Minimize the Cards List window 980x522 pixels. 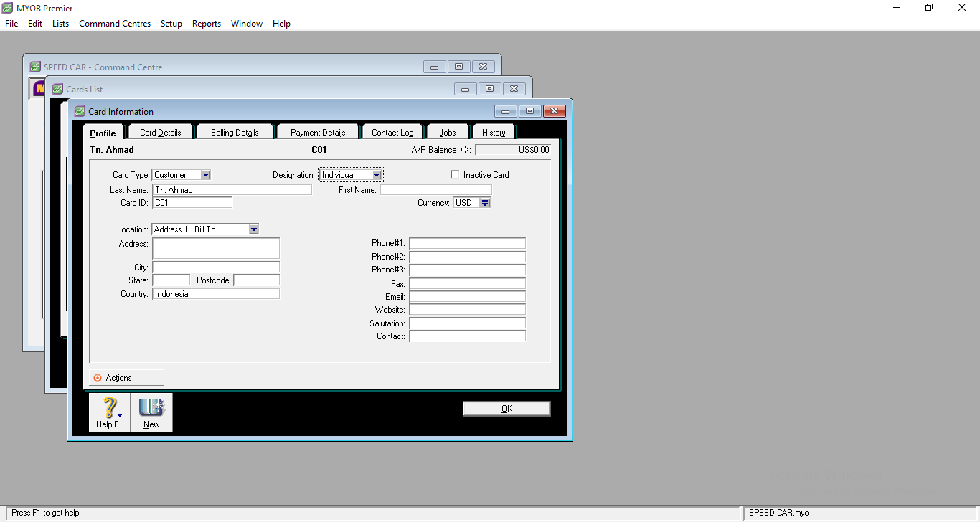click(466, 89)
